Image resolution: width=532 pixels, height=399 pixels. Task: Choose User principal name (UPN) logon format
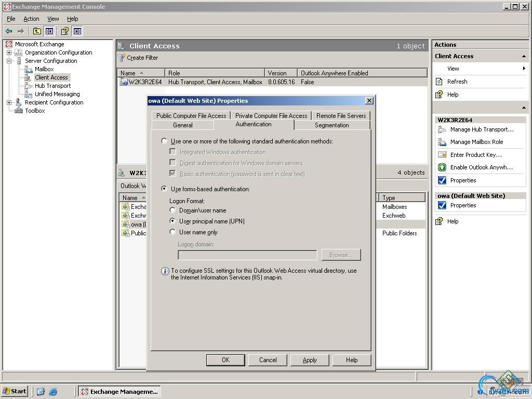point(172,221)
